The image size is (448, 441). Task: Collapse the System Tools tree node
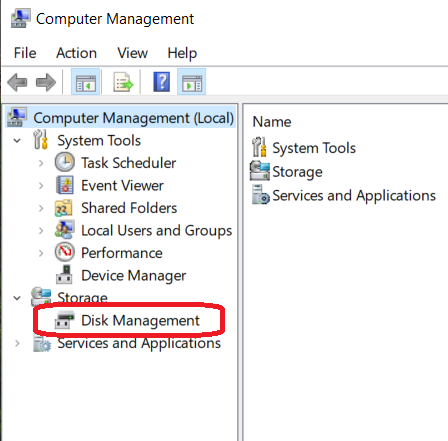coord(17,141)
